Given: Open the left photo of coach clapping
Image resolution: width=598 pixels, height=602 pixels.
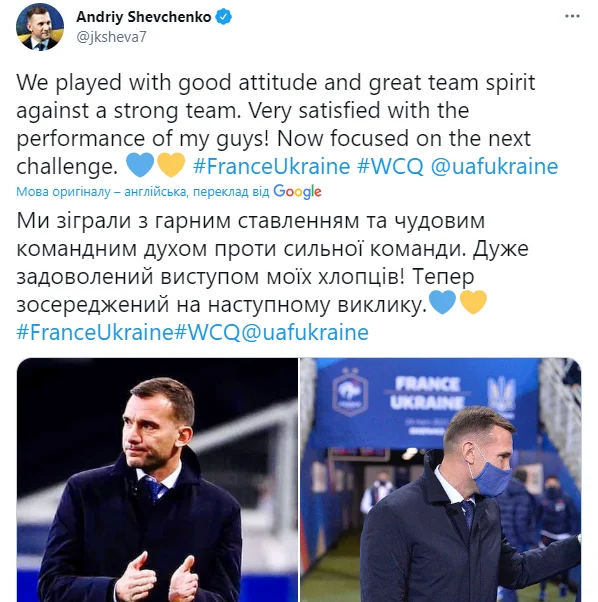Looking at the screenshot, I should (157, 480).
